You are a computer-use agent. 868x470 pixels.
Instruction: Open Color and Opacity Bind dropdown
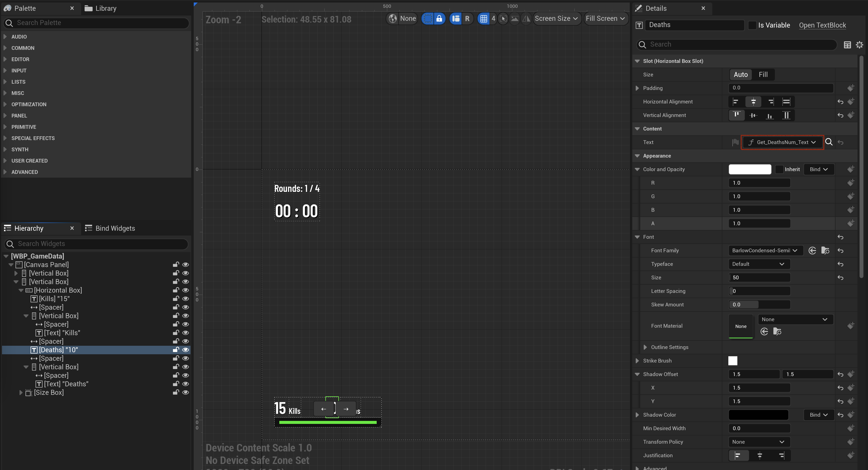(x=819, y=169)
